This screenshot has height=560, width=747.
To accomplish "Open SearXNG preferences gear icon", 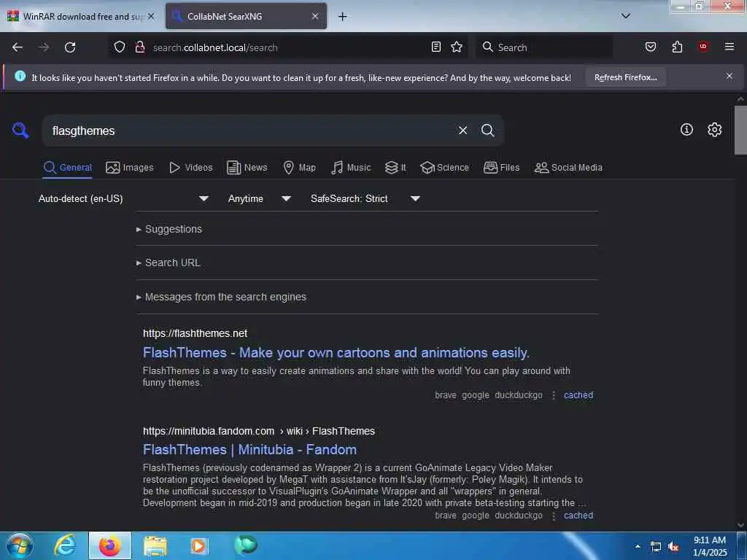I will click(x=715, y=130).
